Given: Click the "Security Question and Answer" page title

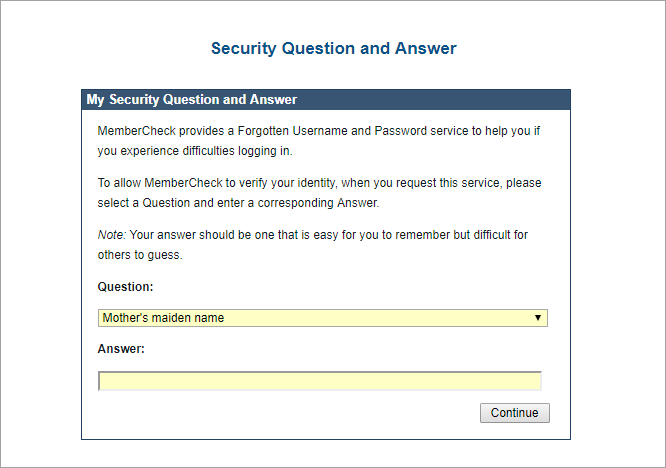Looking at the screenshot, I should tap(334, 48).
